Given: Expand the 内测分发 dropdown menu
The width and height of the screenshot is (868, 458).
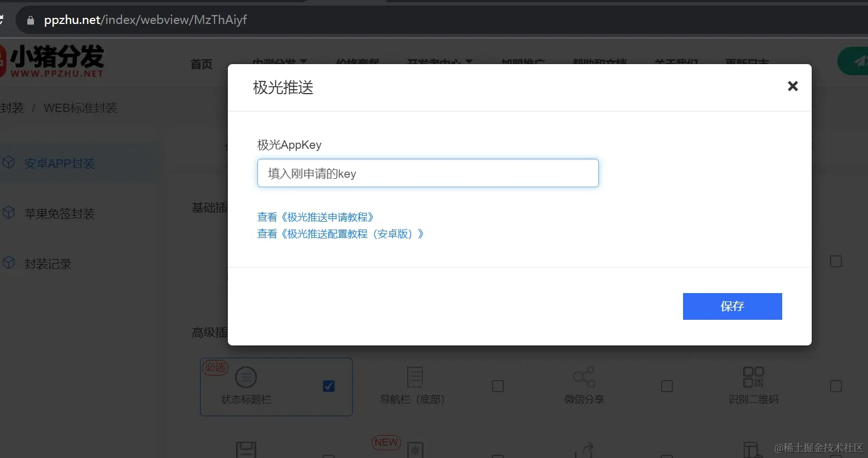Looking at the screenshot, I should 277,62.
